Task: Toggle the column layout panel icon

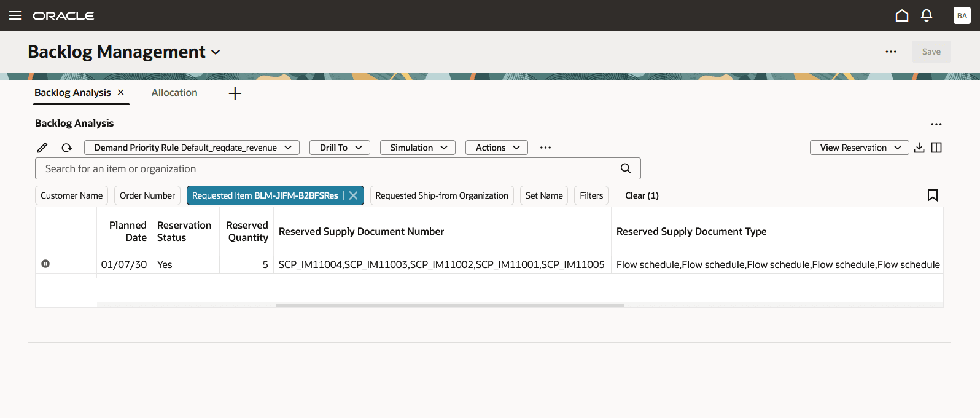Action: pyautogui.click(x=936, y=148)
